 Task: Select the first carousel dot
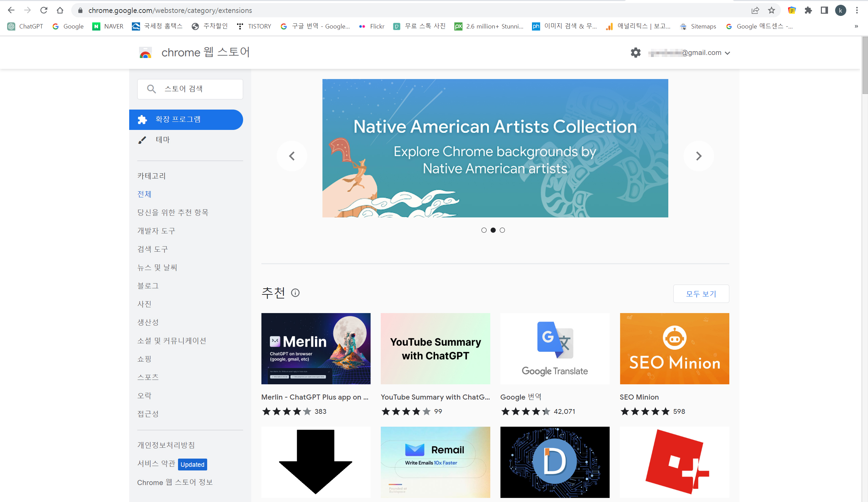484,230
